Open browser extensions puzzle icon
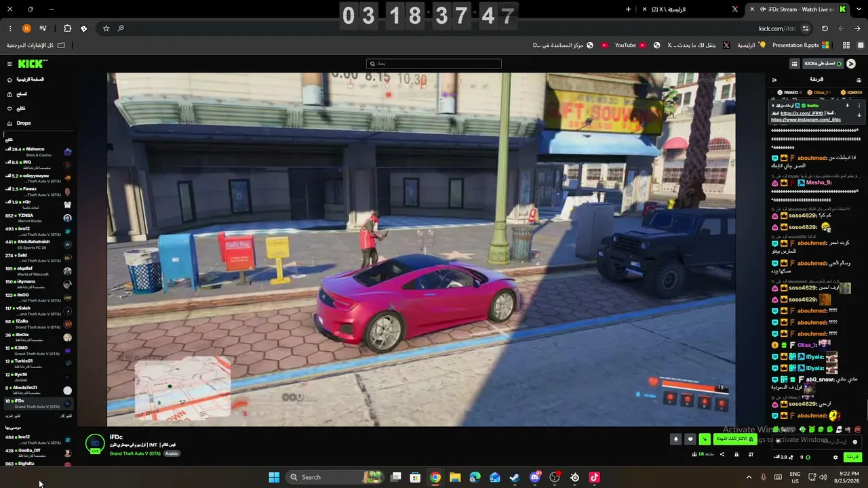Image resolution: width=868 pixels, height=488 pixels. [67, 28]
